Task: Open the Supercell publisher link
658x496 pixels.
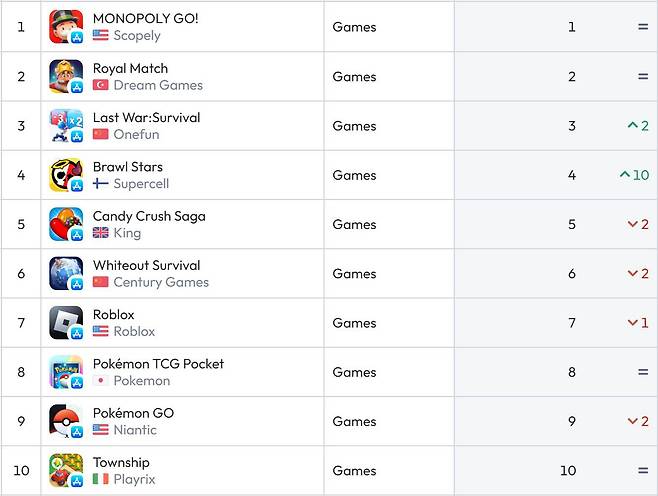Action: (x=141, y=184)
